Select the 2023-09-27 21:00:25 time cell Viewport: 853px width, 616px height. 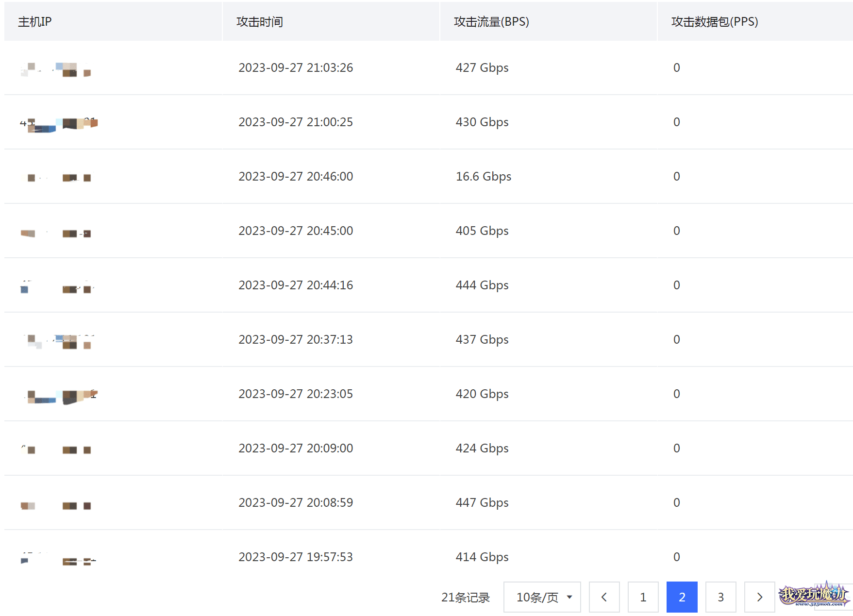point(296,122)
